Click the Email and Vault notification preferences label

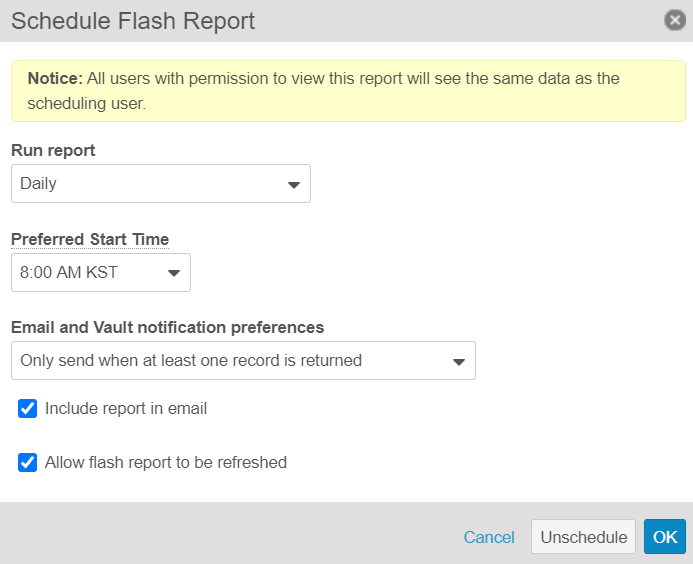pos(167,327)
